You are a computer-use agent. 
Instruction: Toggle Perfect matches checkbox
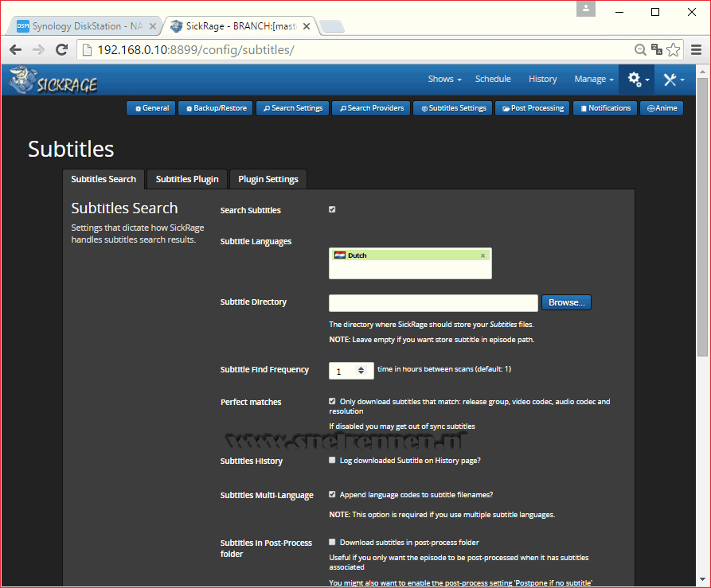(x=332, y=401)
